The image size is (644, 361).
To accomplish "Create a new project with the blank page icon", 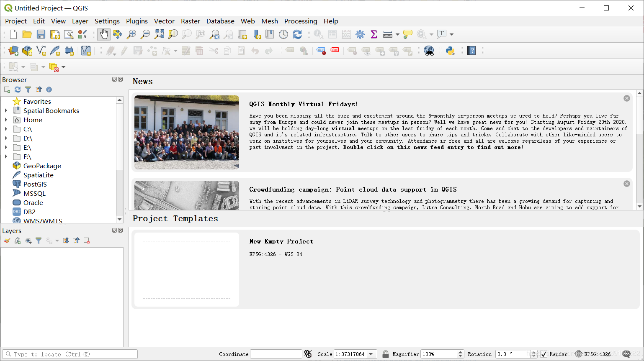I will 13,34.
